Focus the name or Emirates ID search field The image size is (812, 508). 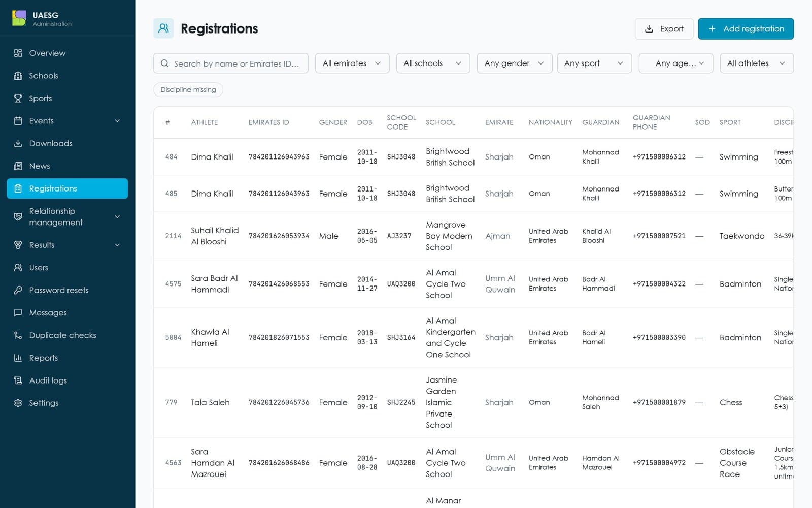(230, 63)
